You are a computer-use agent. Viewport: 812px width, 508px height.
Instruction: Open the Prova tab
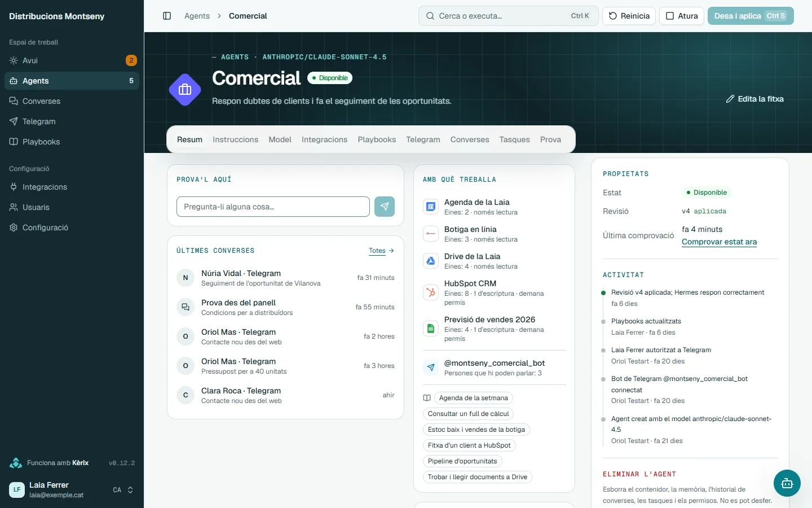(x=550, y=139)
